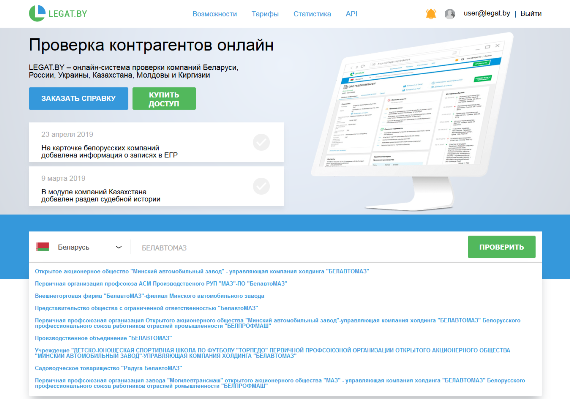
Task: Select suggestion Производственное объединение БЕЛАВТОМАЗ
Action: click(x=103, y=338)
